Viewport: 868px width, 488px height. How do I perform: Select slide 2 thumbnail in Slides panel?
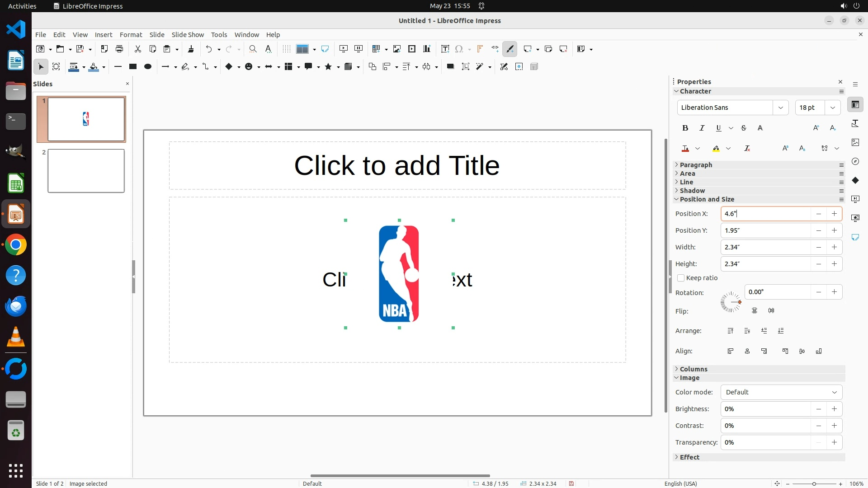[x=86, y=171]
